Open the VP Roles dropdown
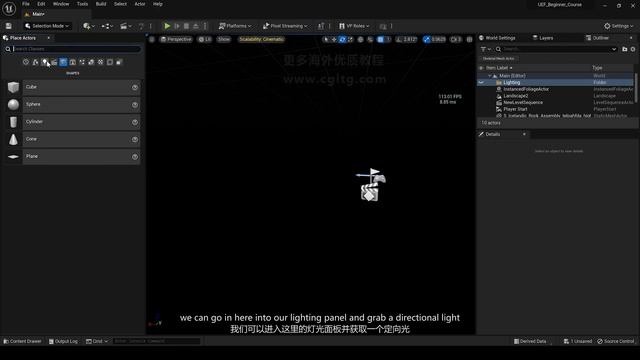 pos(354,26)
